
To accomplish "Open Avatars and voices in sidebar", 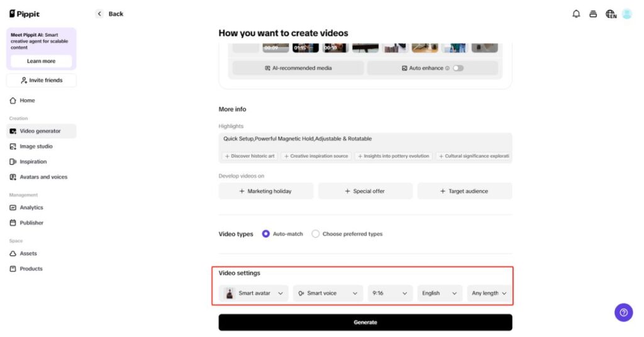I will click(41, 177).
